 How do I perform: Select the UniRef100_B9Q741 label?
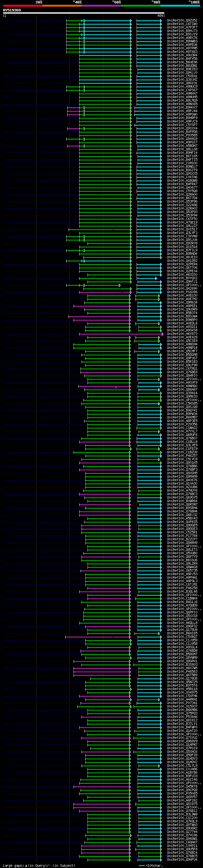(182, 410)
